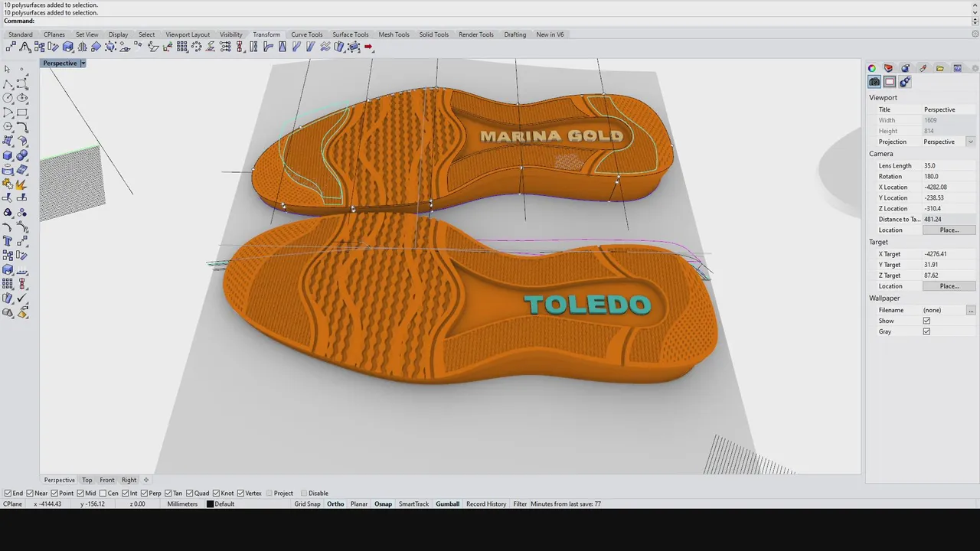Select the Mirror tool icon in the top toolbar

(x=82, y=47)
